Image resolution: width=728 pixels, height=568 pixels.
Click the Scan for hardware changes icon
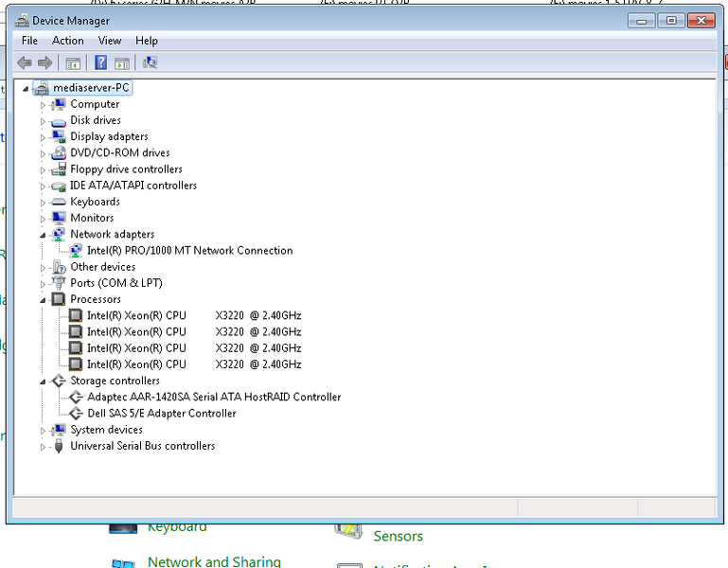[x=150, y=62]
